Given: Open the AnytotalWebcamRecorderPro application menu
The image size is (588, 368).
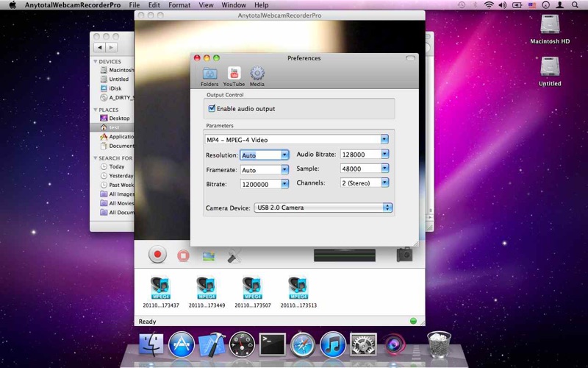Looking at the screenshot, I should pyautogui.click(x=73, y=5).
